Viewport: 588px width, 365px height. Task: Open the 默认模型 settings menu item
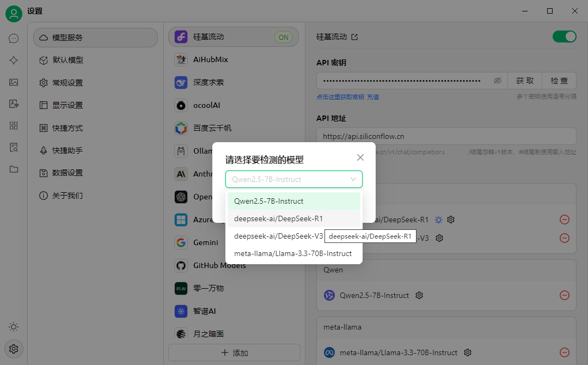(x=68, y=60)
